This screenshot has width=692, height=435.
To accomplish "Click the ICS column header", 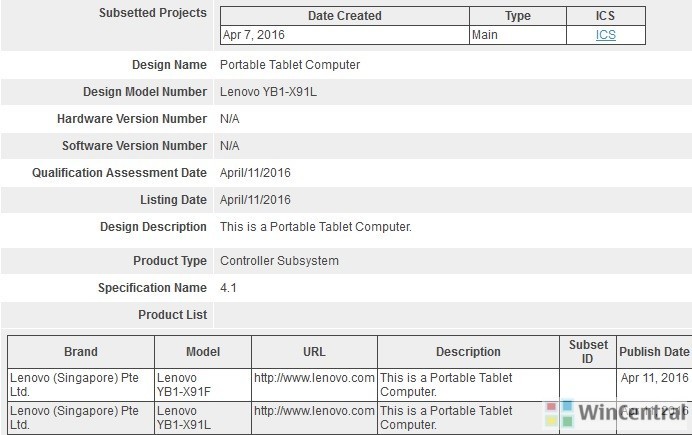I will point(606,16).
